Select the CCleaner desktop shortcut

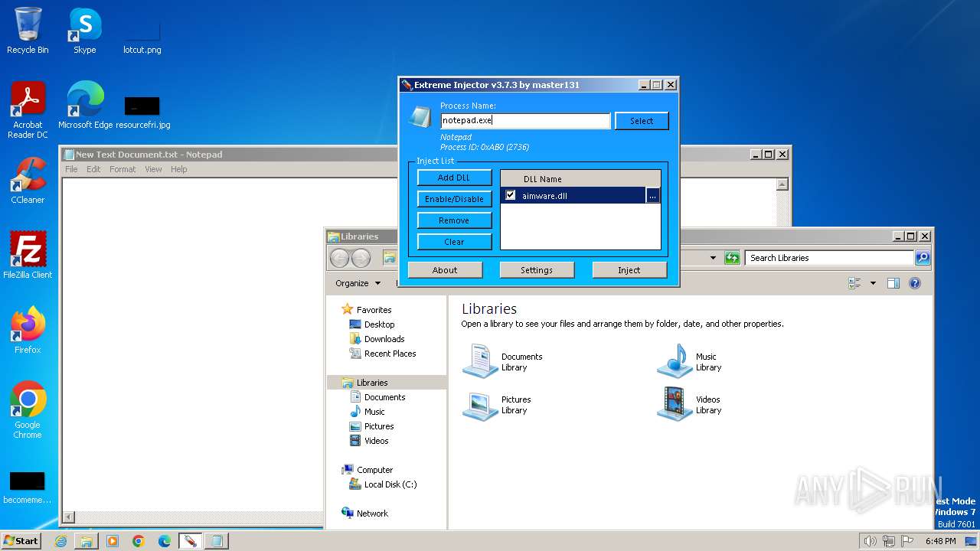pyautogui.click(x=28, y=181)
